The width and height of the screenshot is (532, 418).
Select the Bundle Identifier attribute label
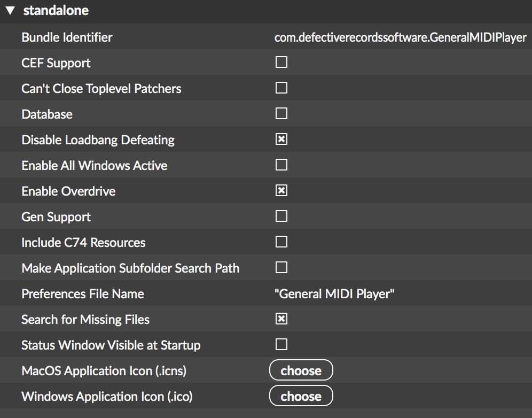67,37
